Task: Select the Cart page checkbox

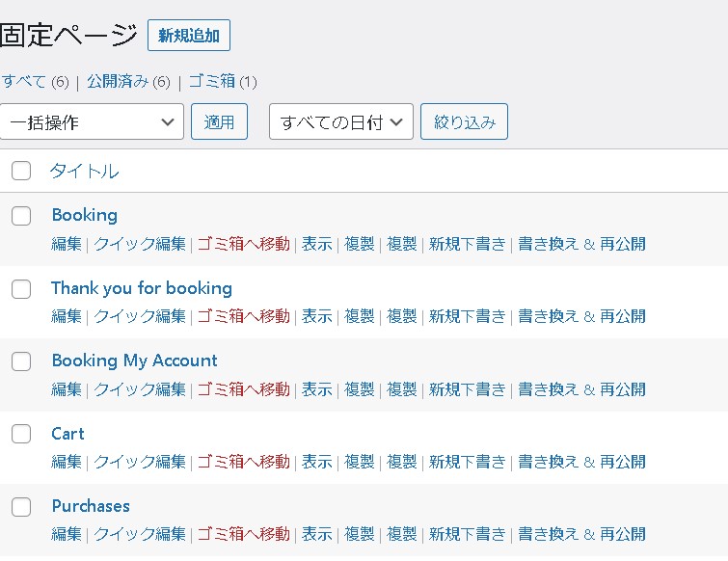Action: pos(21,435)
